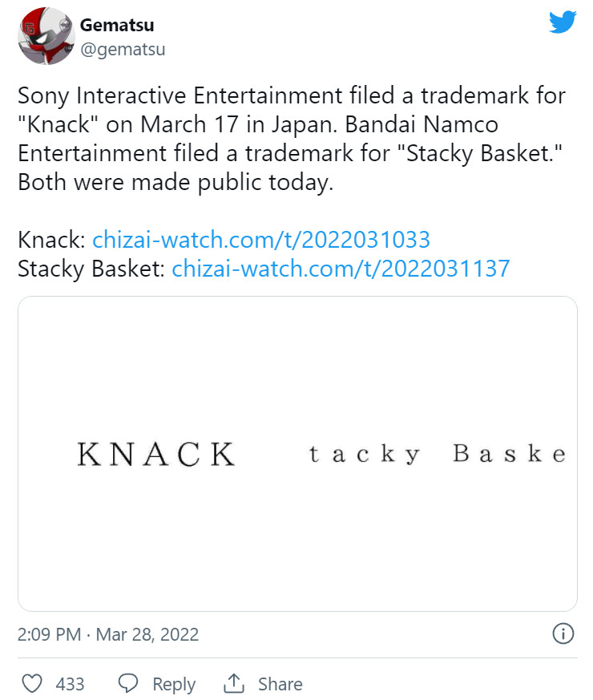View the KNACK trademark image

156,454
